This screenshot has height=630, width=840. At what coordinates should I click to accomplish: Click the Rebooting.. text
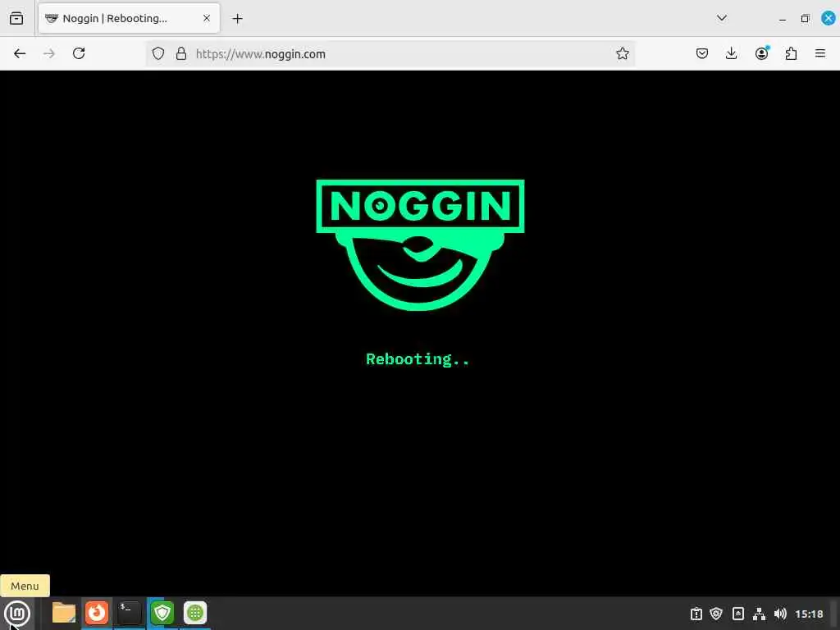418,359
